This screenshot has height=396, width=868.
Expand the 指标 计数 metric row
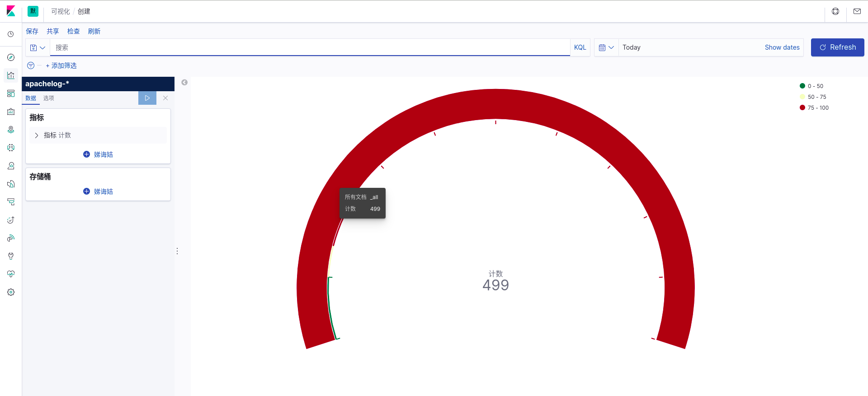pyautogui.click(x=98, y=135)
